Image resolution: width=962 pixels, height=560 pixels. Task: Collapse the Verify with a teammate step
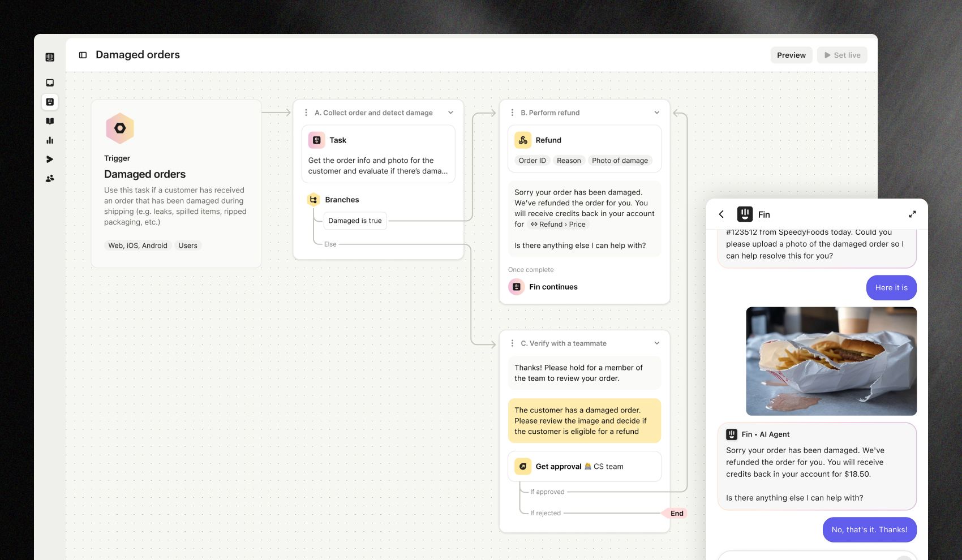tap(656, 343)
